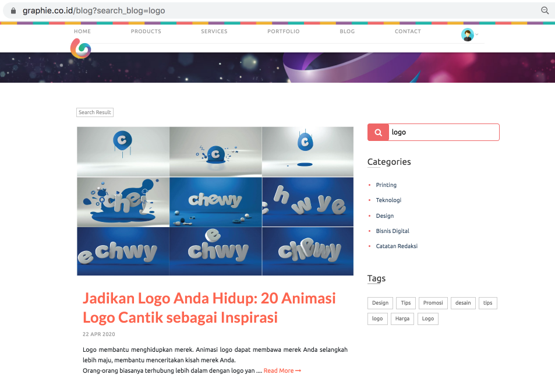The width and height of the screenshot is (555, 392).
Task: Go to the Portfolio menu item
Action: [283, 31]
